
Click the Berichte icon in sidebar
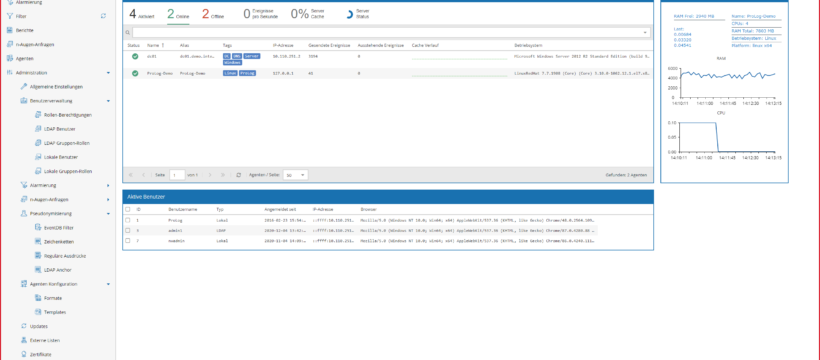(9, 30)
